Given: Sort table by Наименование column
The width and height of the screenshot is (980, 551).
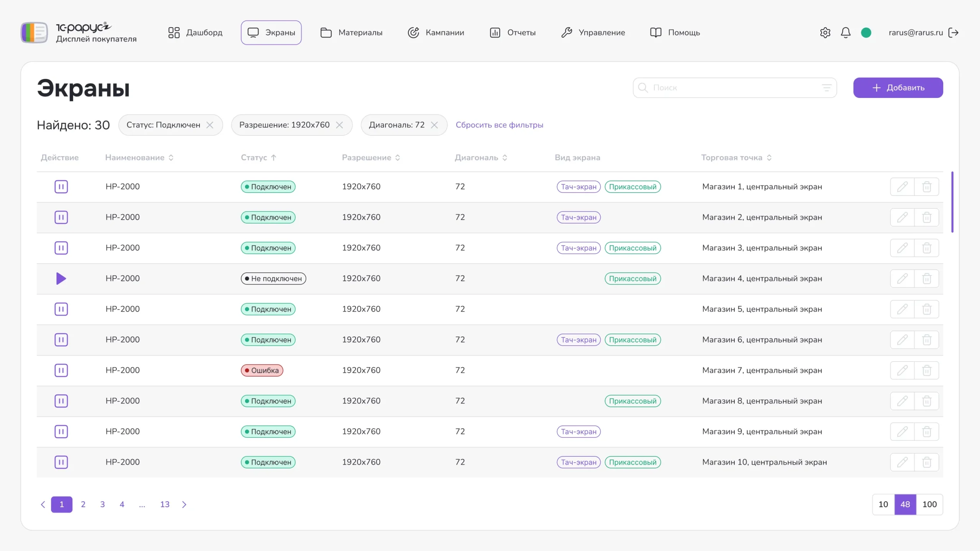Looking at the screenshot, I should click(171, 158).
